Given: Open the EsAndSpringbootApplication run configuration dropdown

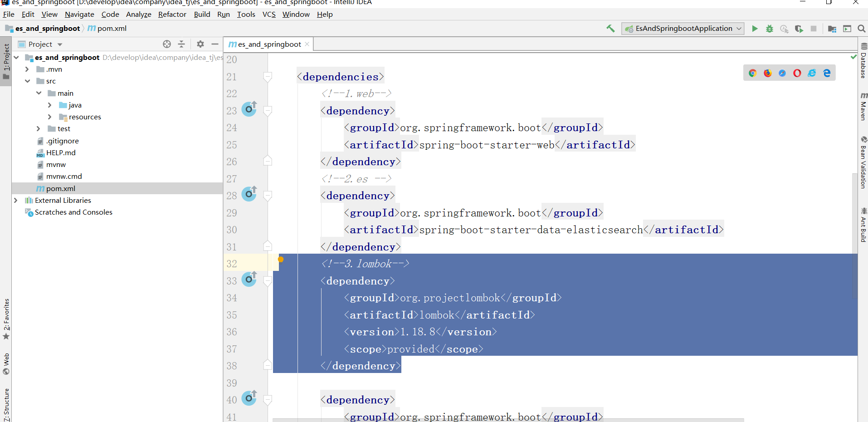Looking at the screenshot, I should (683, 29).
